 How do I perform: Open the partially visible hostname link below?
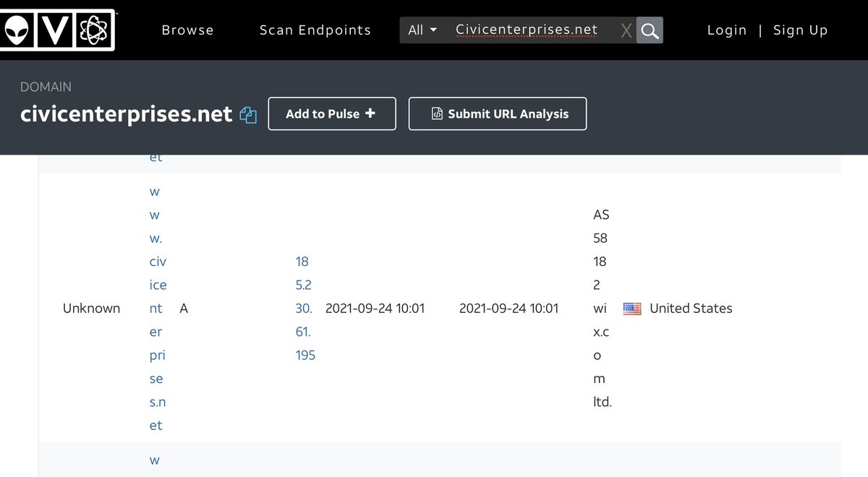pyautogui.click(x=155, y=460)
